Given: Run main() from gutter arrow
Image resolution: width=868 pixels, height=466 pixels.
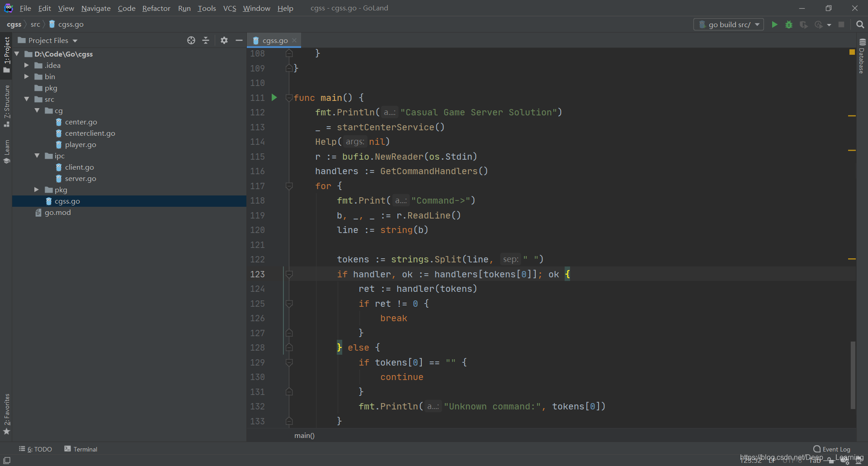Looking at the screenshot, I should (x=274, y=97).
